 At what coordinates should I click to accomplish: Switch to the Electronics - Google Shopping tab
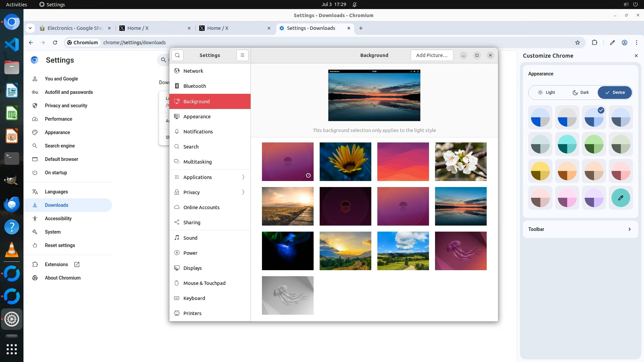(75, 28)
